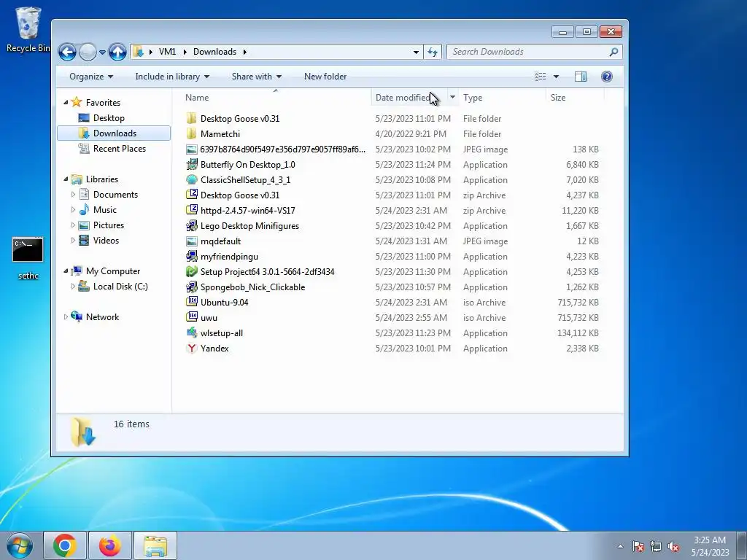Open the Date modified column filter dropdown
This screenshot has height=560, width=747.
coord(452,97)
